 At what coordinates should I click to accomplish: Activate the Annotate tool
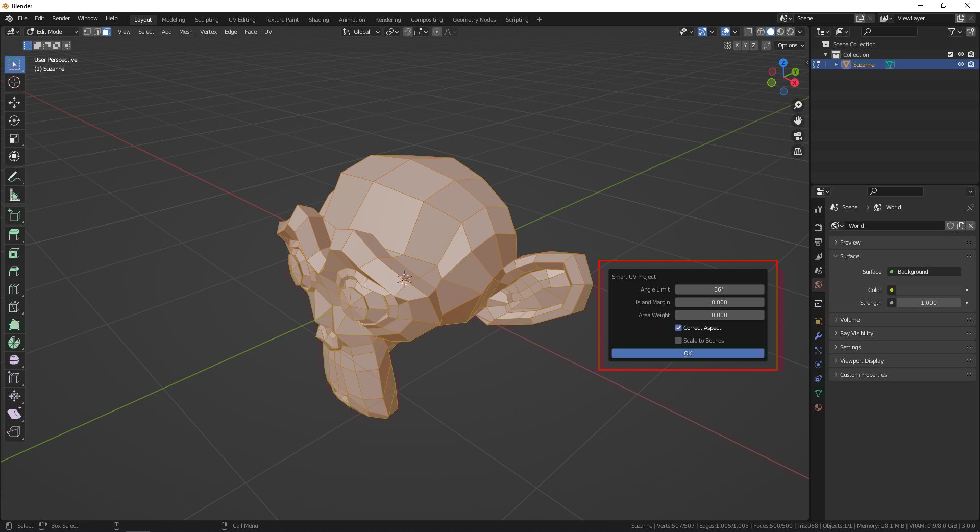point(14,177)
